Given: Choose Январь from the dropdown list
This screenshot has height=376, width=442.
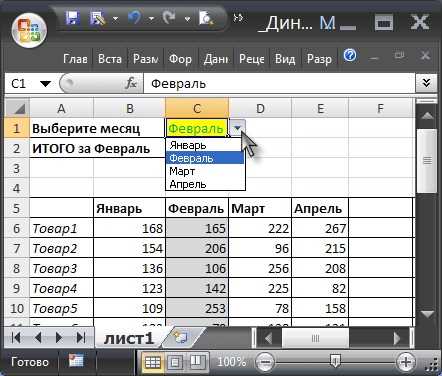Looking at the screenshot, I should tap(205, 145).
